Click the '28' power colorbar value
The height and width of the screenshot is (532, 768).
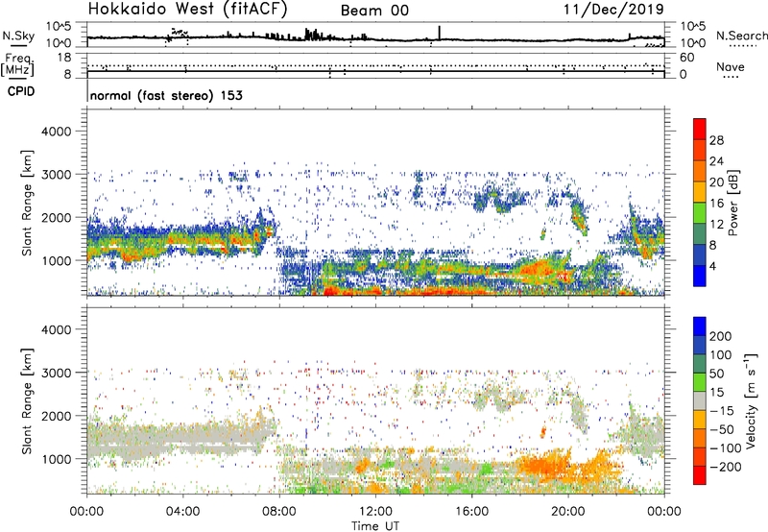pyautogui.click(x=716, y=140)
